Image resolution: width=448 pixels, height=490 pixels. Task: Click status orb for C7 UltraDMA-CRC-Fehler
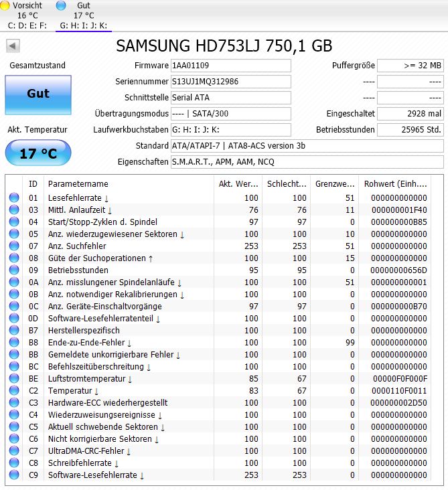pyautogui.click(x=14, y=451)
